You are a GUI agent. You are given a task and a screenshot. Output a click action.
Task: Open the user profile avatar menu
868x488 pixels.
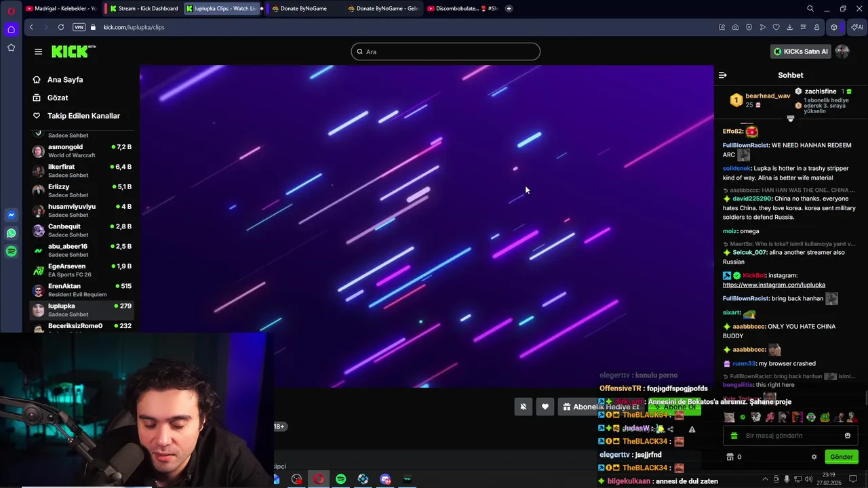[x=842, y=52]
